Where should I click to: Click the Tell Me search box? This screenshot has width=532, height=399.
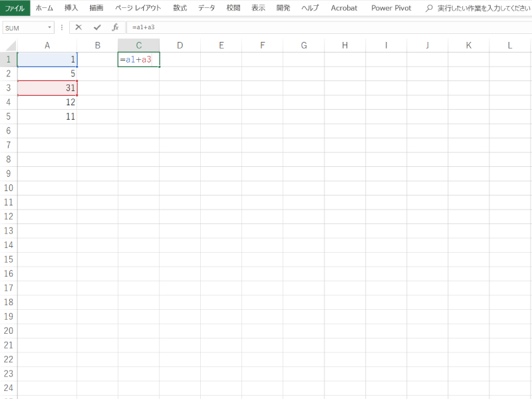(x=482, y=8)
